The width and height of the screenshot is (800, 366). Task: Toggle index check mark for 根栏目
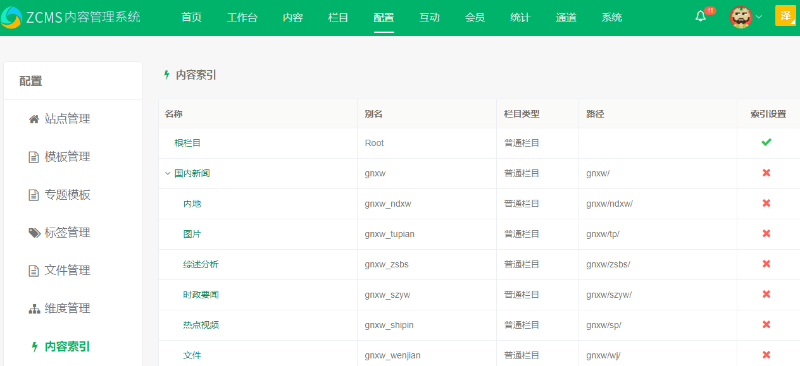click(x=766, y=142)
